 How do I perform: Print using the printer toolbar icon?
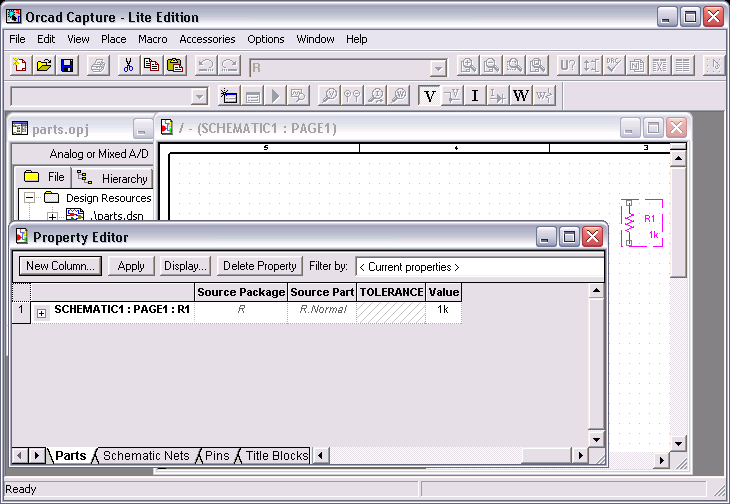tap(98, 66)
